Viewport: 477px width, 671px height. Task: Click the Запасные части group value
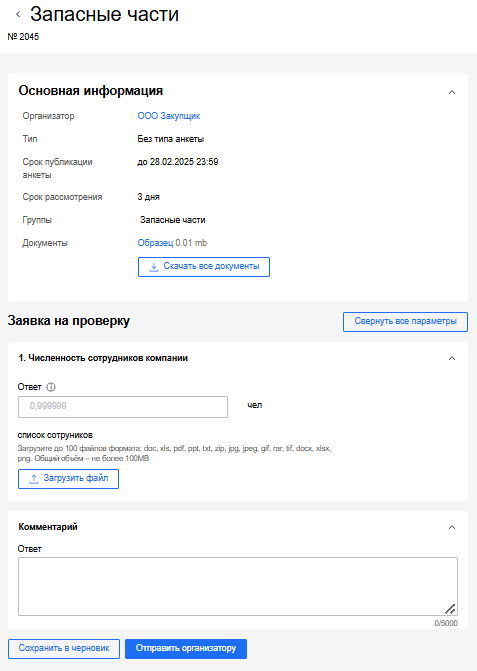(172, 220)
